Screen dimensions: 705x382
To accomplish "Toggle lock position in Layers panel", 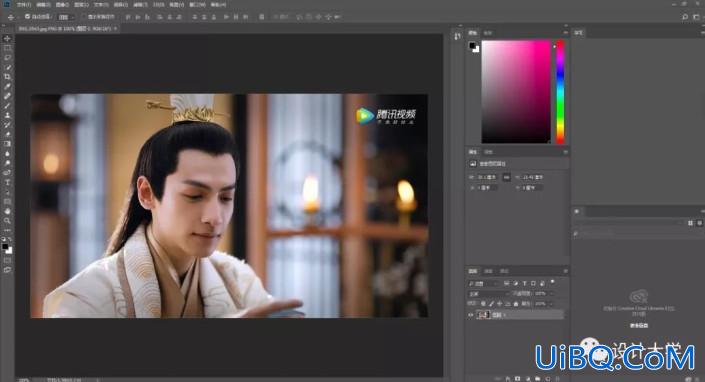I will pos(500,304).
